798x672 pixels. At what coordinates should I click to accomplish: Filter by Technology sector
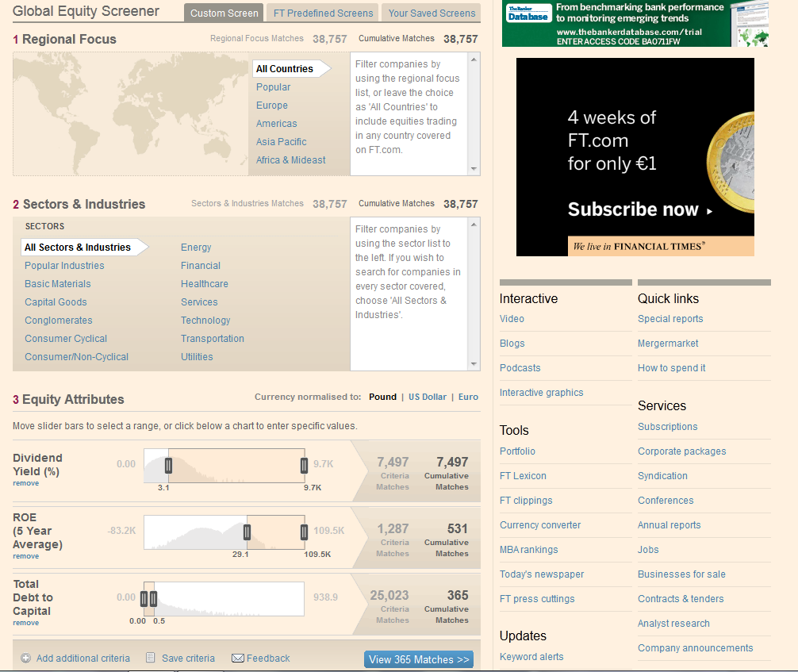[205, 321]
